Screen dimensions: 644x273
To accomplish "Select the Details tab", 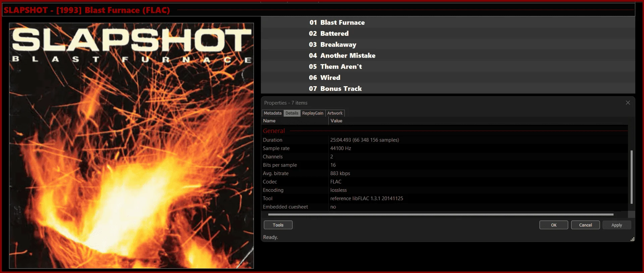I will point(292,113).
